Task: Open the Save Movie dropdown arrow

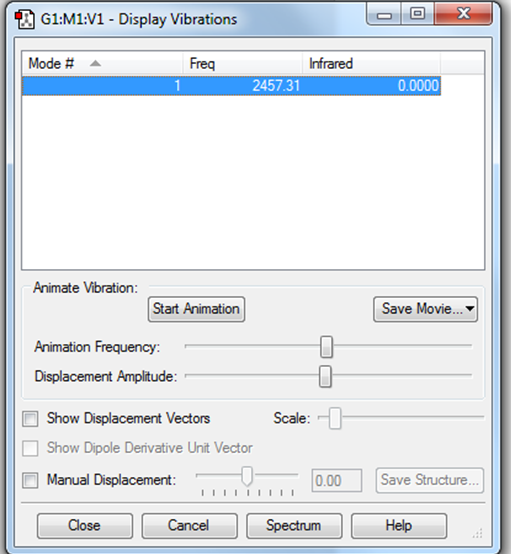Action: (x=470, y=309)
